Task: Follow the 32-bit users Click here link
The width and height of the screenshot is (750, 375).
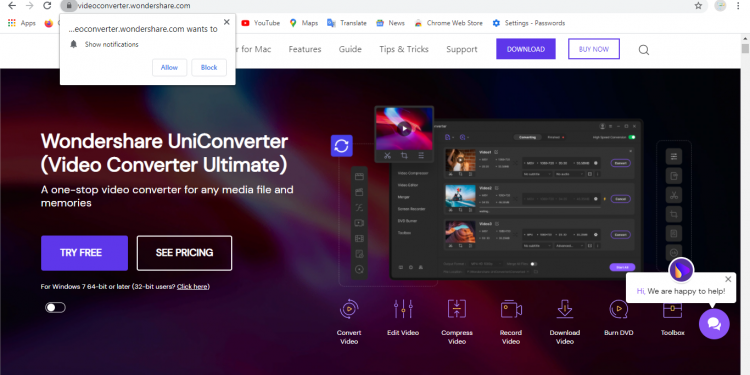Action: [192, 287]
